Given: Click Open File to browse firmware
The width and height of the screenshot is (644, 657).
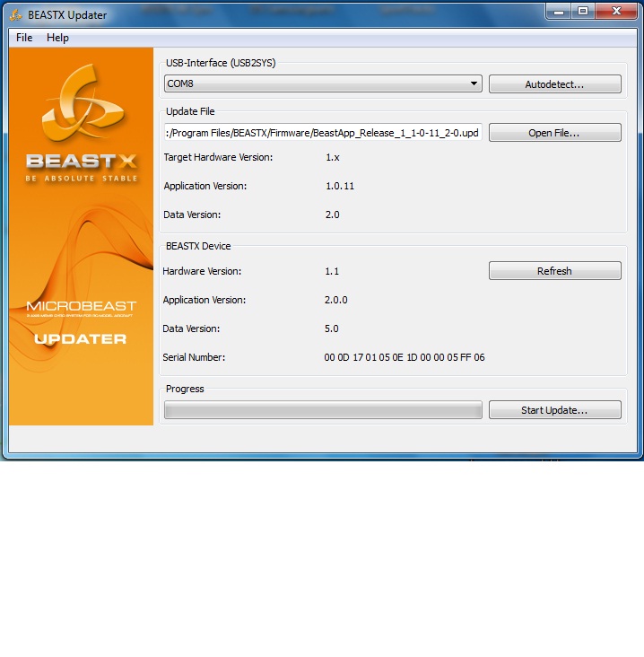Looking at the screenshot, I should coord(554,133).
